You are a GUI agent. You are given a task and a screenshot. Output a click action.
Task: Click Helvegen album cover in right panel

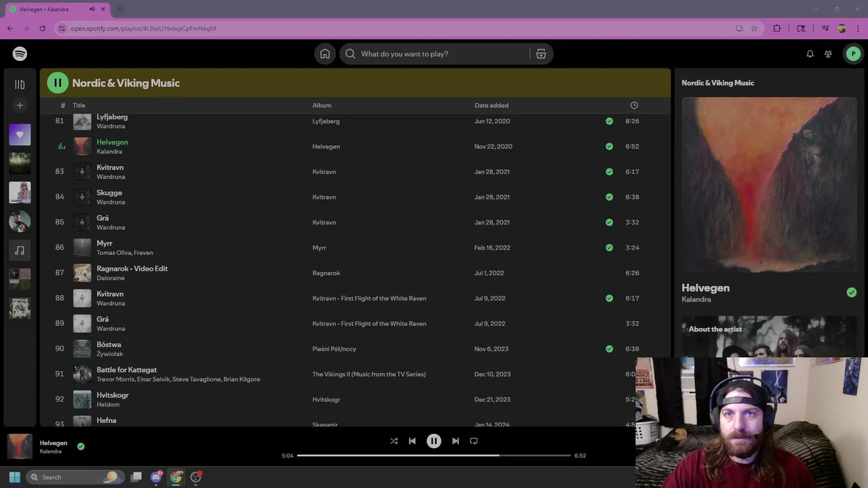(x=769, y=185)
